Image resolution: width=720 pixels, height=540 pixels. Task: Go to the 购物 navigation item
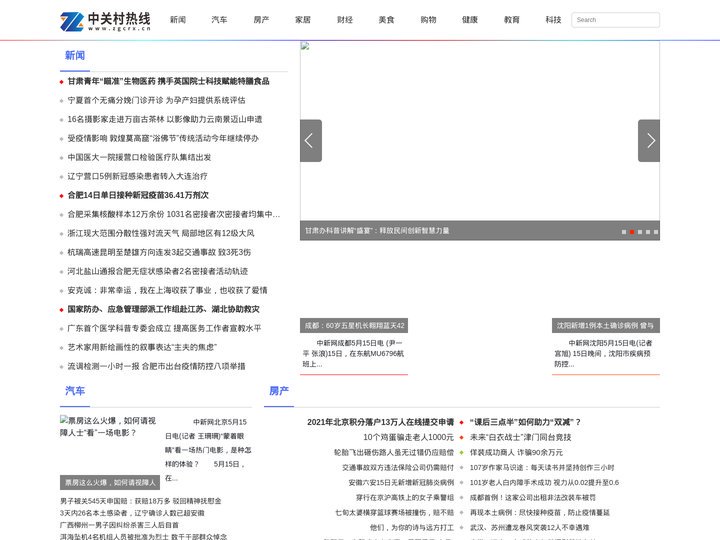(428, 20)
